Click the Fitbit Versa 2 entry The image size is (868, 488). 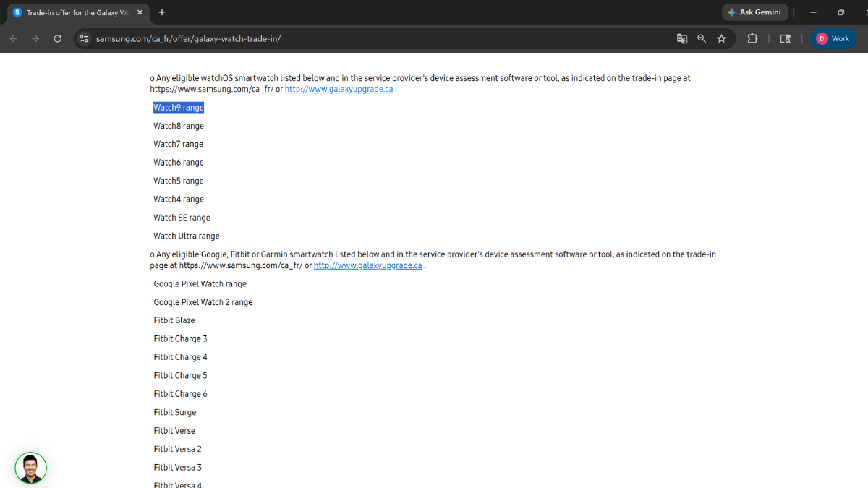point(177,449)
